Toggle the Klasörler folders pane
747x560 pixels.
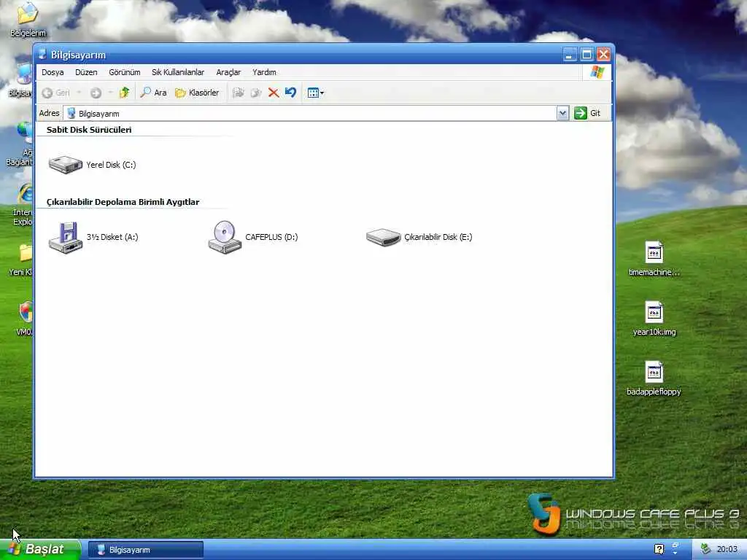click(197, 93)
